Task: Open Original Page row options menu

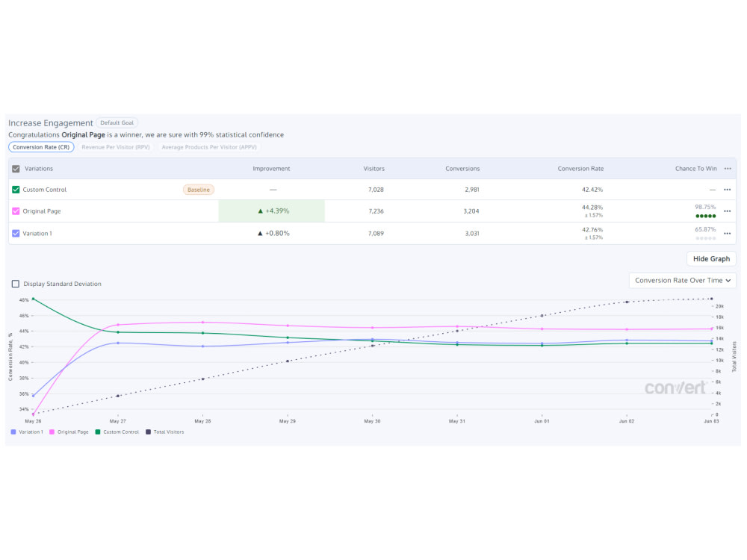Action: pos(727,211)
